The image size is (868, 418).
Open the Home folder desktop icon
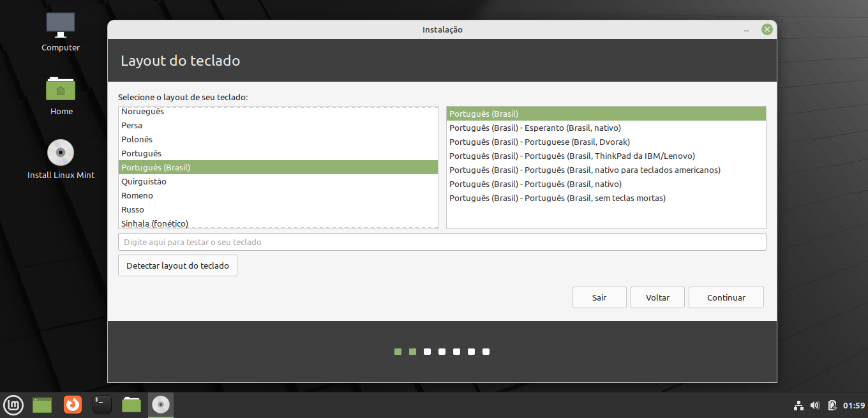click(61, 96)
